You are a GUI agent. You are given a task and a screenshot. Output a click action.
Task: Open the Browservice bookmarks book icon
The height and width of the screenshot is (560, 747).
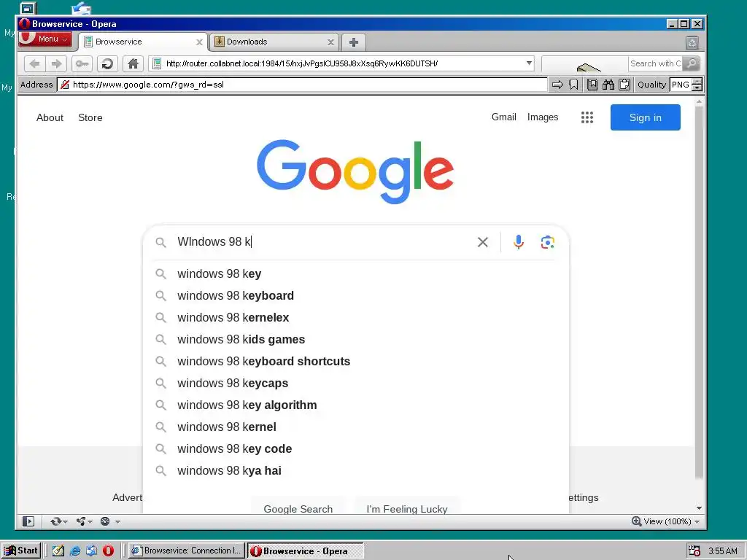(592, 85)
